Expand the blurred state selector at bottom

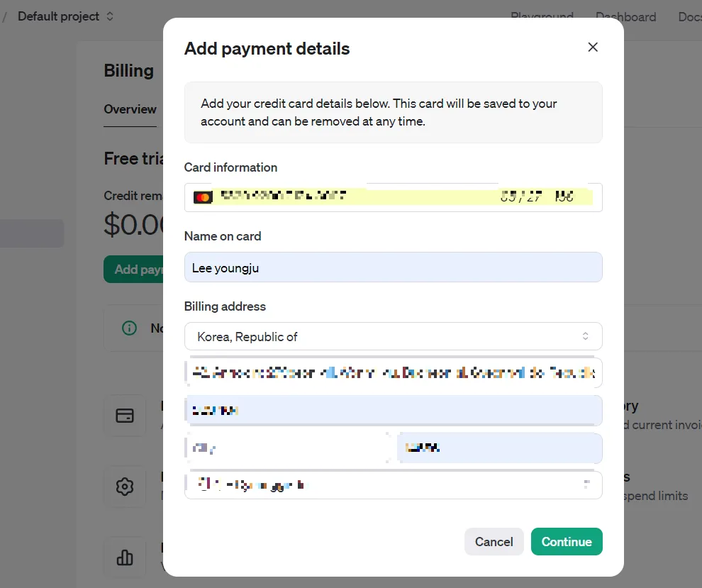click(x=393, y=485)
